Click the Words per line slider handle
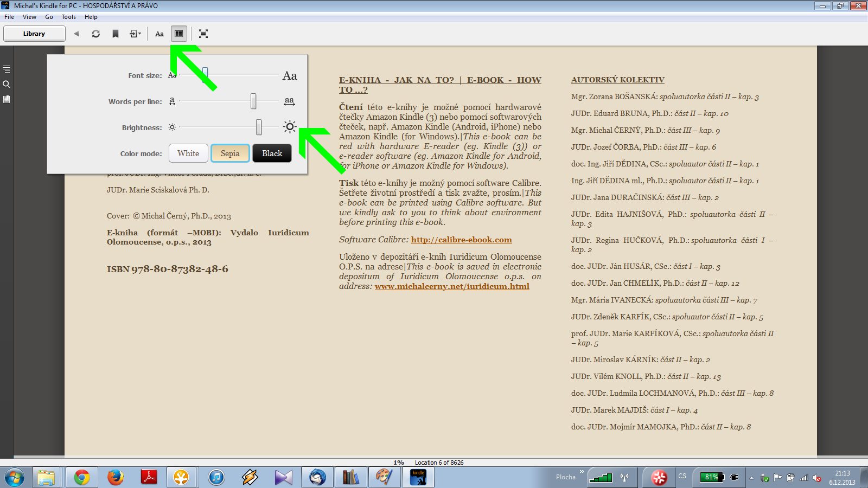 point(253,101)
